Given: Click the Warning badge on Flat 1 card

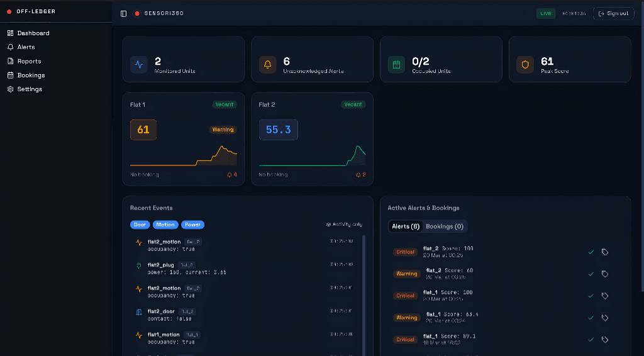Looking at the screenshot, I should [x=223, y=130].
